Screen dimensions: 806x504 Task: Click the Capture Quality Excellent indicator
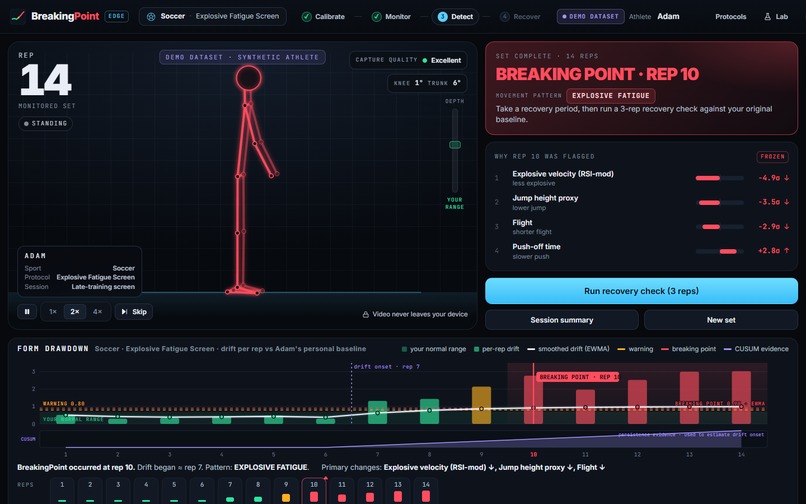(x=408, y=60)
